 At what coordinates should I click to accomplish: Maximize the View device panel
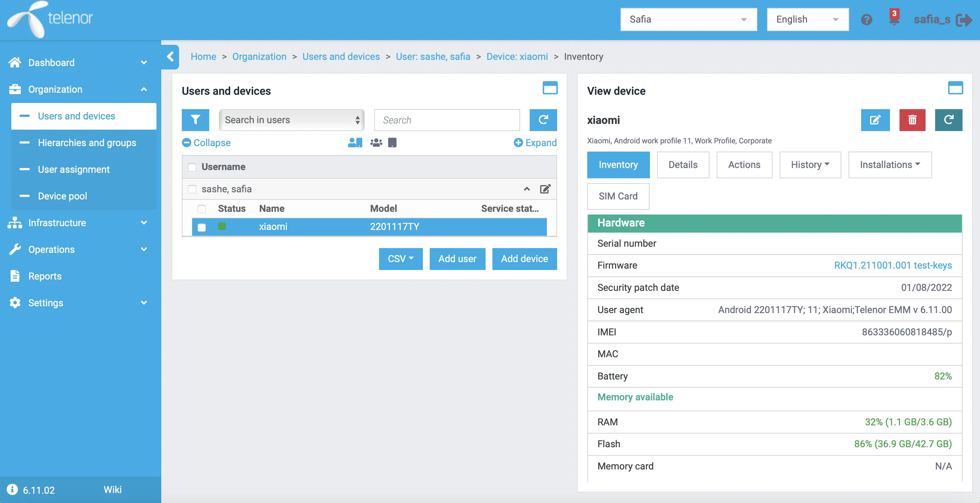(x=955, y=88)
